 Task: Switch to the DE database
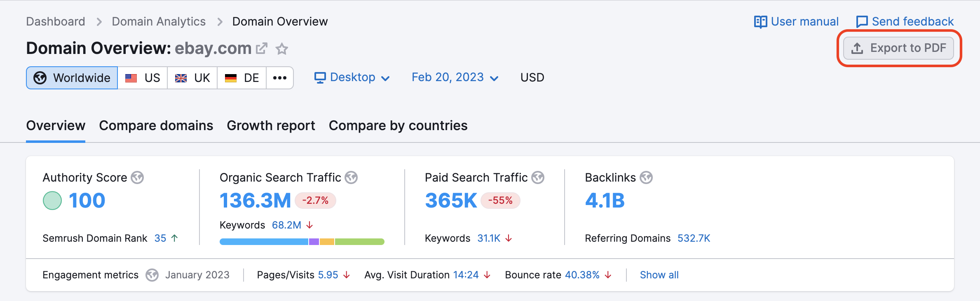click(x=242, y=78)
